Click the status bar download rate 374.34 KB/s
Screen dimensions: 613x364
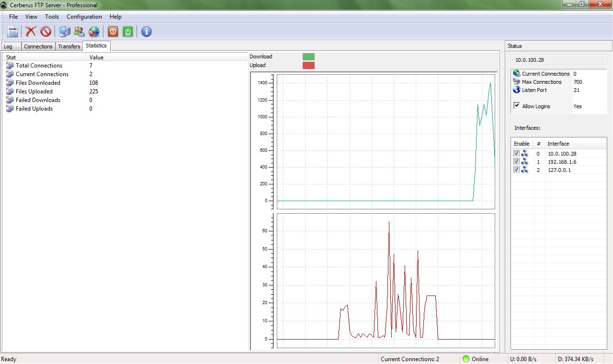[x=576, y=359]
